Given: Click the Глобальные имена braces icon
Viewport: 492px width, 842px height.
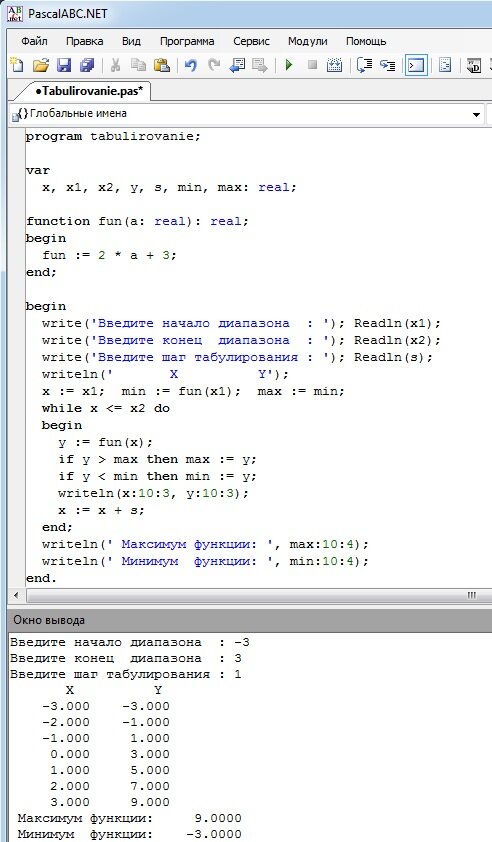Looking at the screenshot, I should [x=18, y=114].
